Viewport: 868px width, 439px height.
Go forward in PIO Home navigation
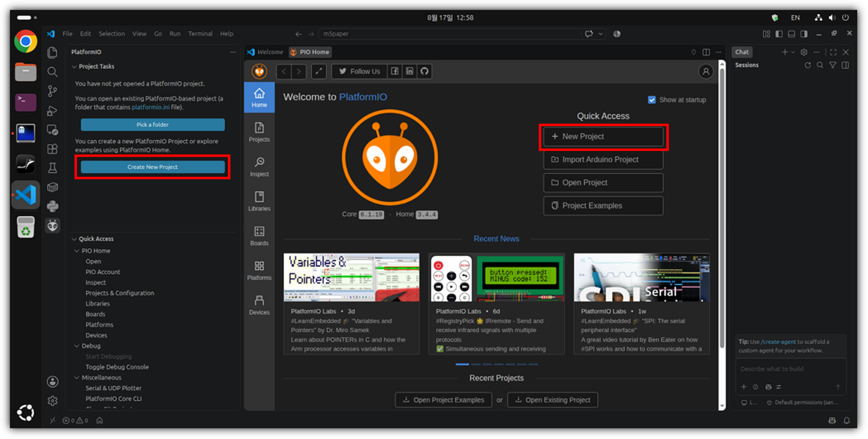[298, 72]
